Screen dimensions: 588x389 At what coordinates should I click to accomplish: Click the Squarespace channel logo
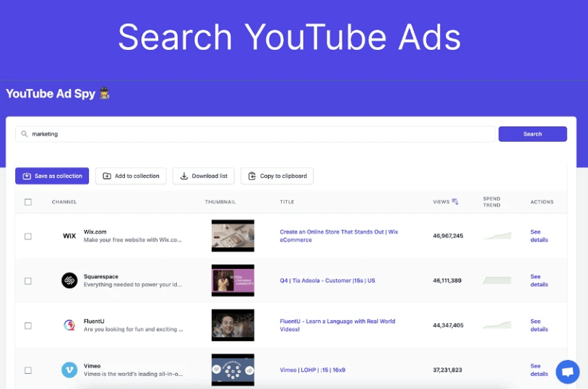click(x=69, y=281)
